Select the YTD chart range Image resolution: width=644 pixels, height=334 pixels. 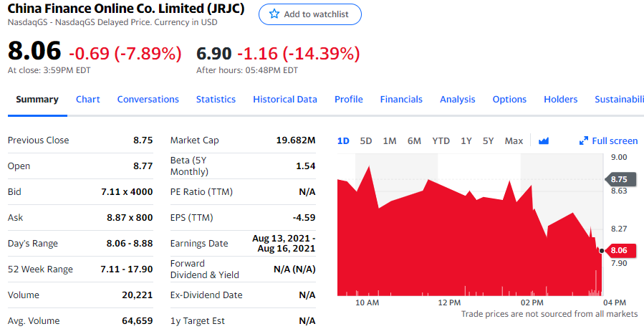(441, 141)
